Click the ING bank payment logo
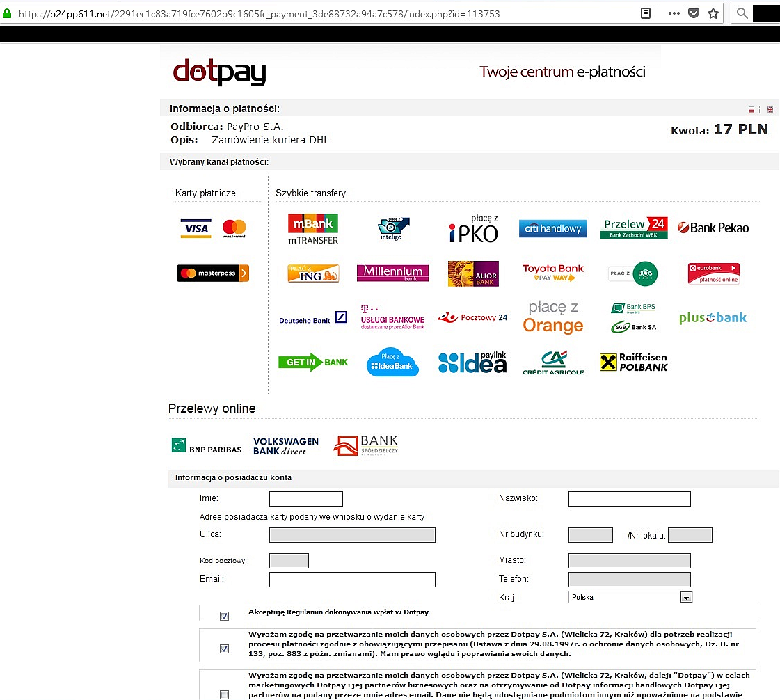The image size is (780, 700). pyautogui.click(x=313, y=273)
